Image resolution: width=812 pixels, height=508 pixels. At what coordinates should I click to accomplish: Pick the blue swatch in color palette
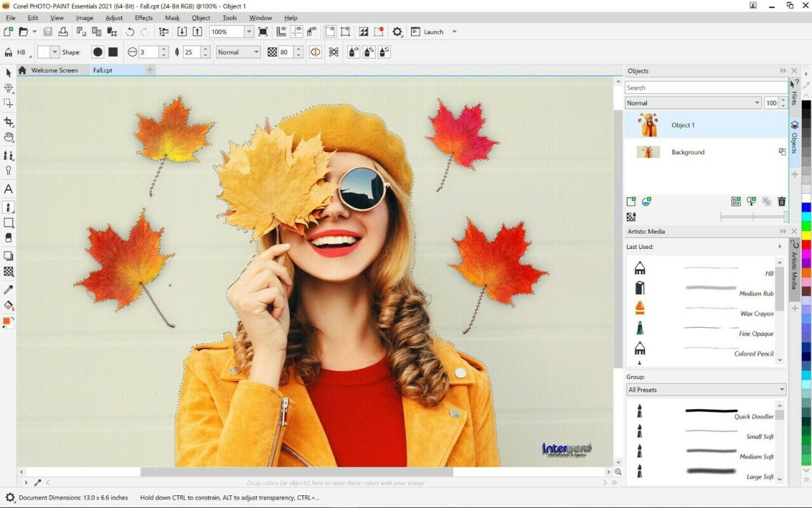(x=806, y=208)
